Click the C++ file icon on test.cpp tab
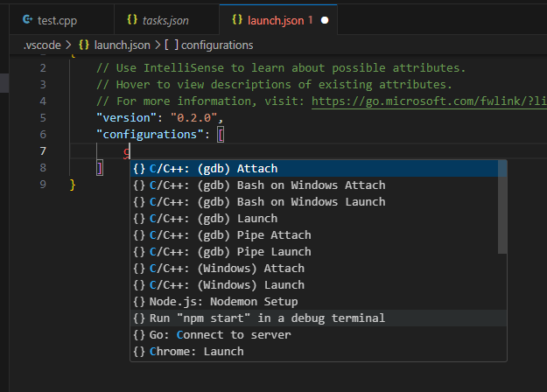Image resolution: width=547 pixels, height=392 pixels. [28, 19]
